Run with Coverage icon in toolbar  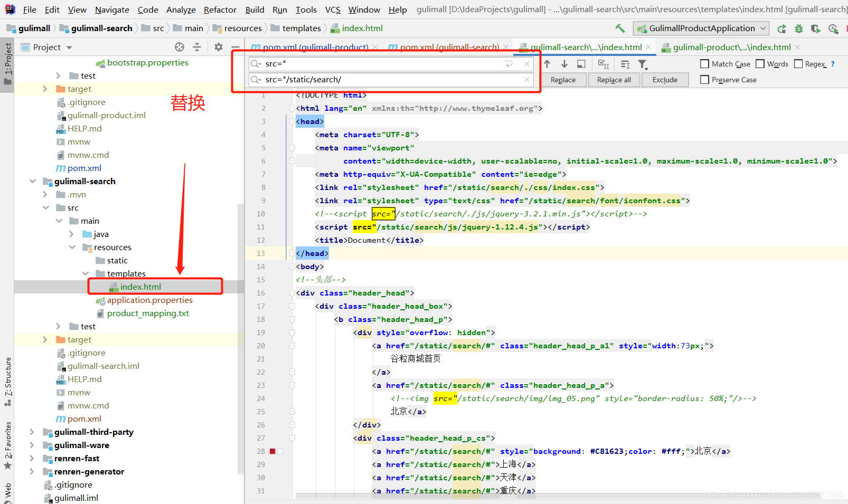click(816, 28)
